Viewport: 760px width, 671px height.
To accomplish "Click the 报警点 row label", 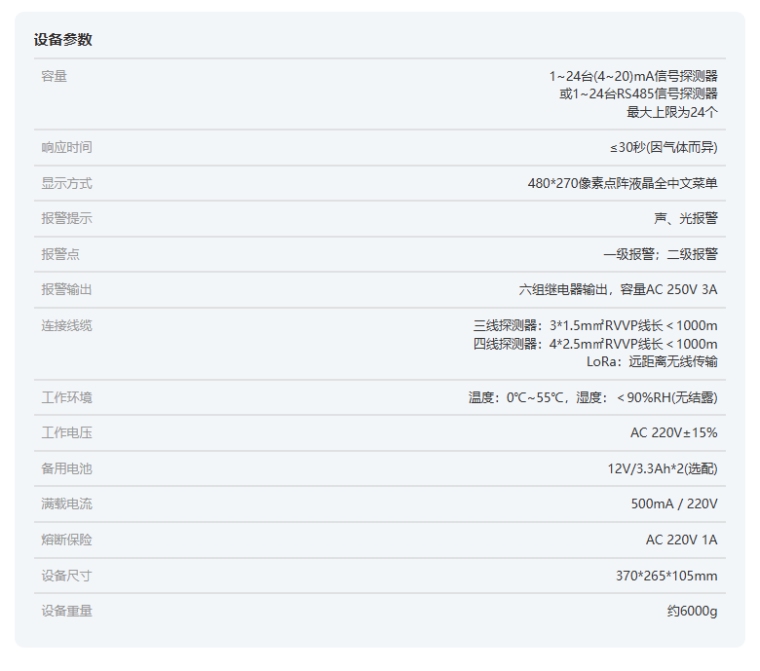I will coord(60,254).
